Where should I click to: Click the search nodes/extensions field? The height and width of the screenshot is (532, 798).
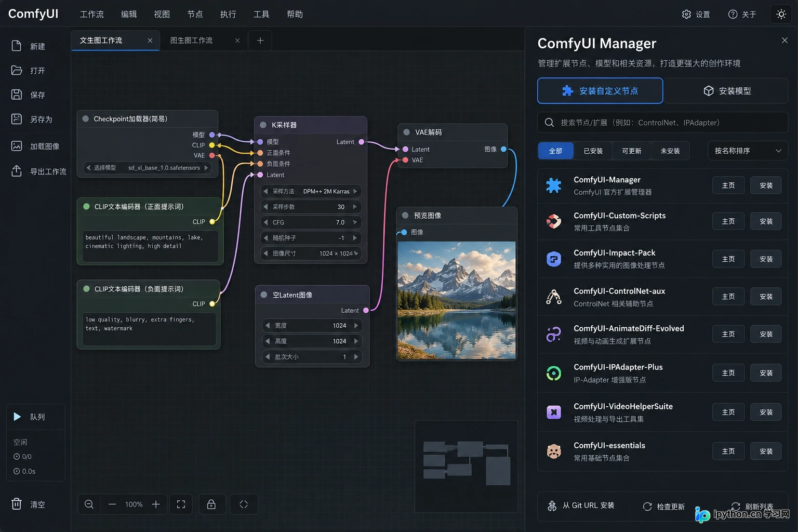(x=663, y=123)
